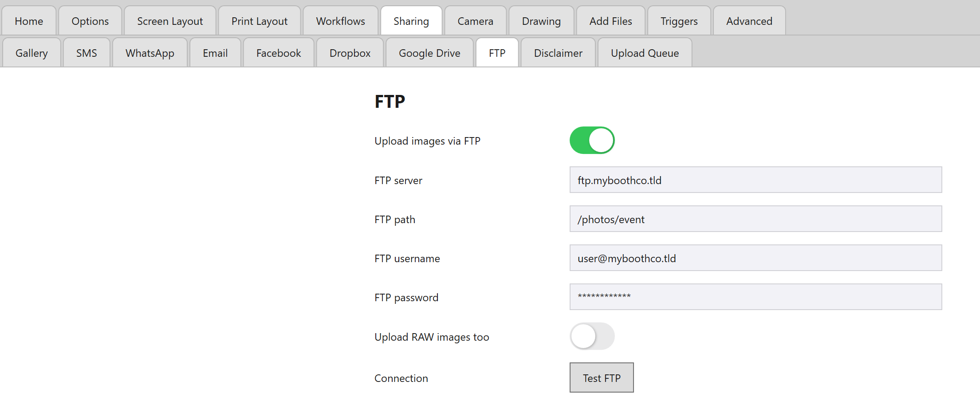Open the Drawing tab
Viewport: 980px width, 405px height.
(x=541, y=21)
